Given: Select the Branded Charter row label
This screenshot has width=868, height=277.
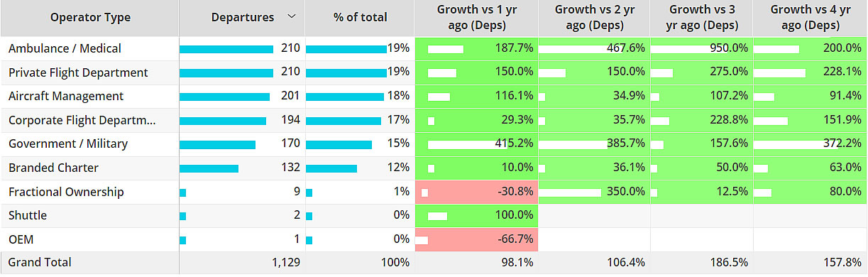Looking at the screenshot, I should click(x=53, y=168).
